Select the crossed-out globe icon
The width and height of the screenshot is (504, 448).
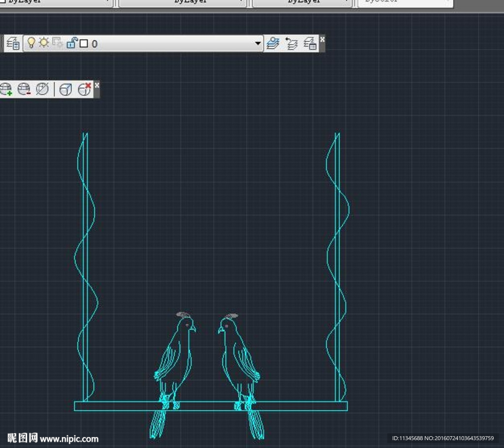41,89
